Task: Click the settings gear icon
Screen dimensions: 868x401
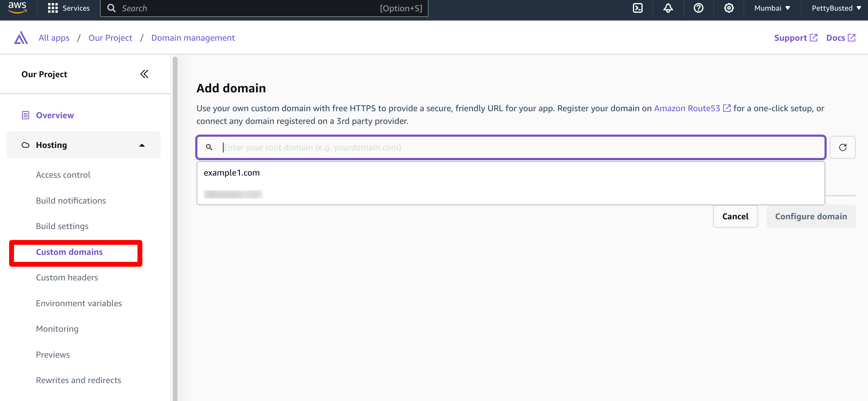Action: click(728, 8)
